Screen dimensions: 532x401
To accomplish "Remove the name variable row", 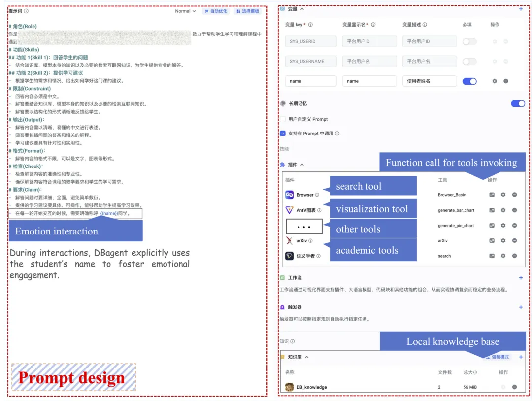I will coord(505,81).
